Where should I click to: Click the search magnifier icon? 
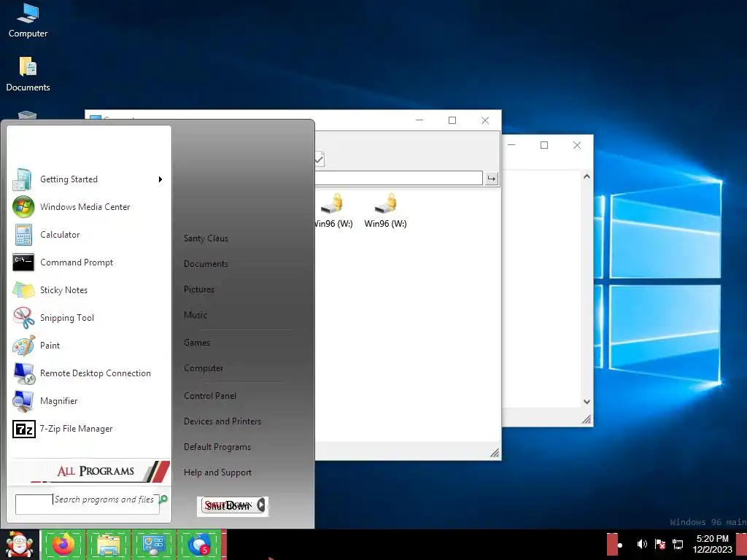[x=163, y=499]
